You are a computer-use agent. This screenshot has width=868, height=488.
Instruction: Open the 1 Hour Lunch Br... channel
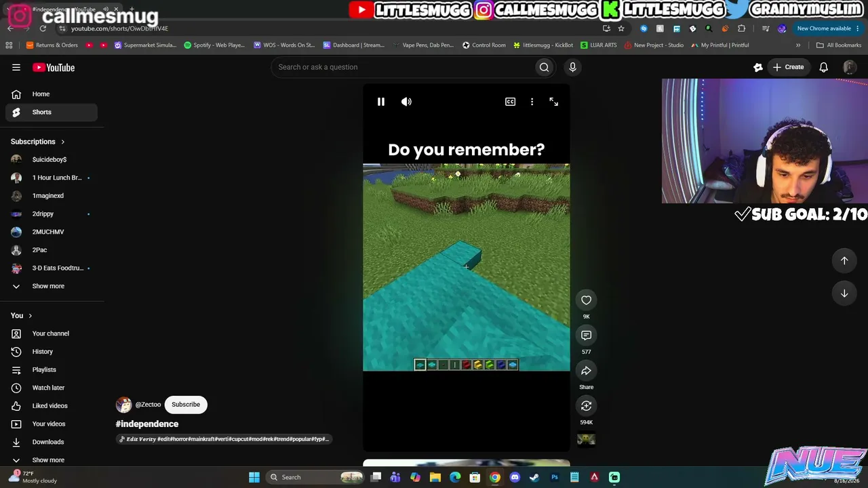52,178
